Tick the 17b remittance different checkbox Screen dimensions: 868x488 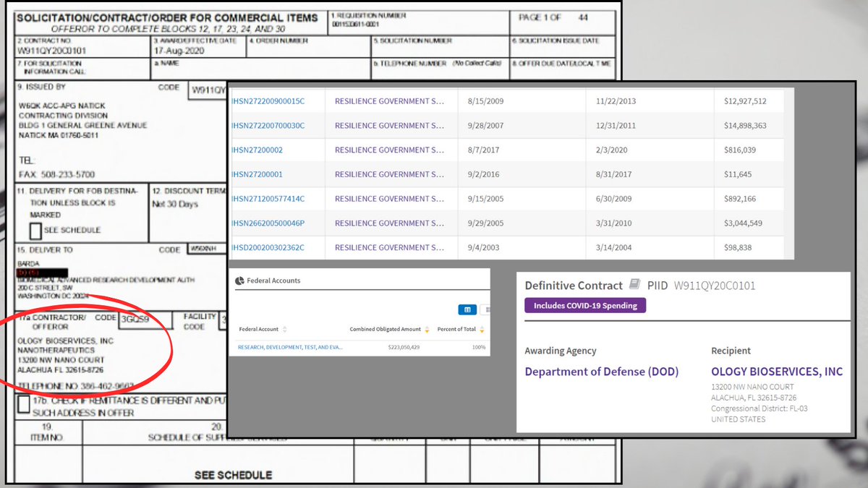click(x=24, y=404)
